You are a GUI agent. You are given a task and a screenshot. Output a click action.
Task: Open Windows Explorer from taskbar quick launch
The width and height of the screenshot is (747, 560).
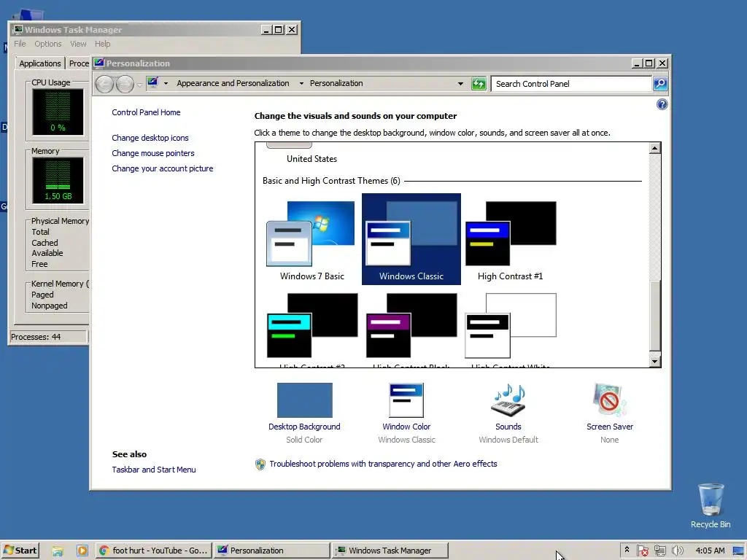point(58,551)
